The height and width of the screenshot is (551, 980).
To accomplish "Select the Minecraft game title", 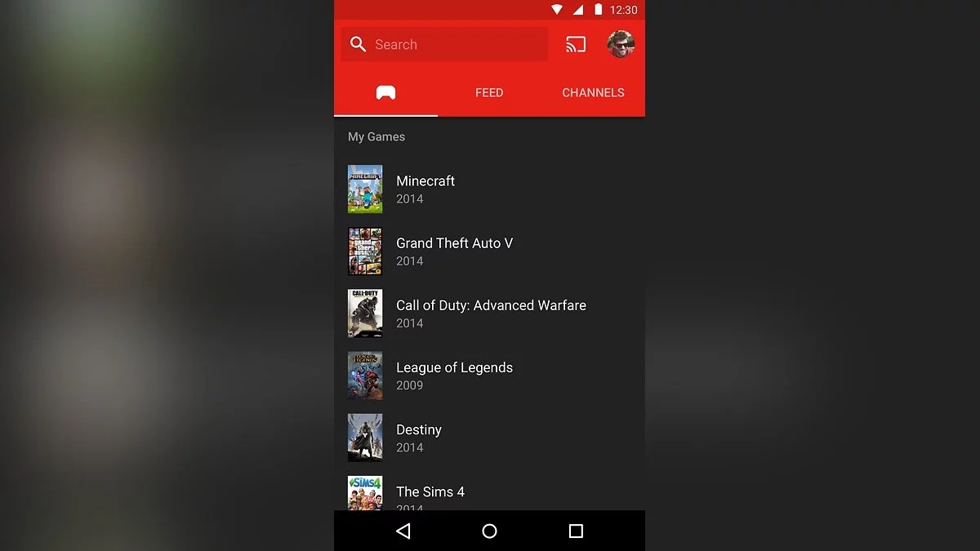I will pyautogui.click(x=425, y=181).
